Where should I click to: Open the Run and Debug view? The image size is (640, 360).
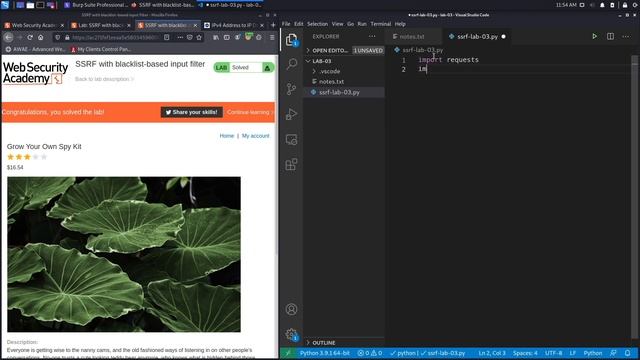291,114
